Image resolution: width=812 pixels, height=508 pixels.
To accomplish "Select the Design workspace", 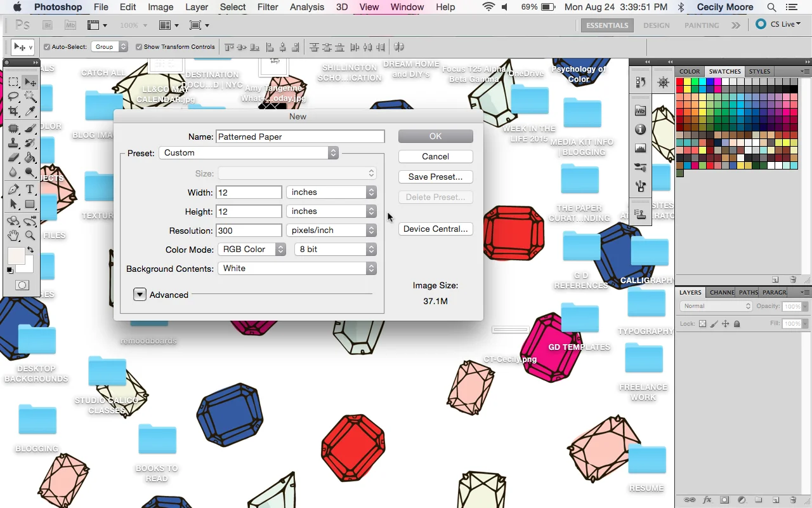I will [656, 25].
